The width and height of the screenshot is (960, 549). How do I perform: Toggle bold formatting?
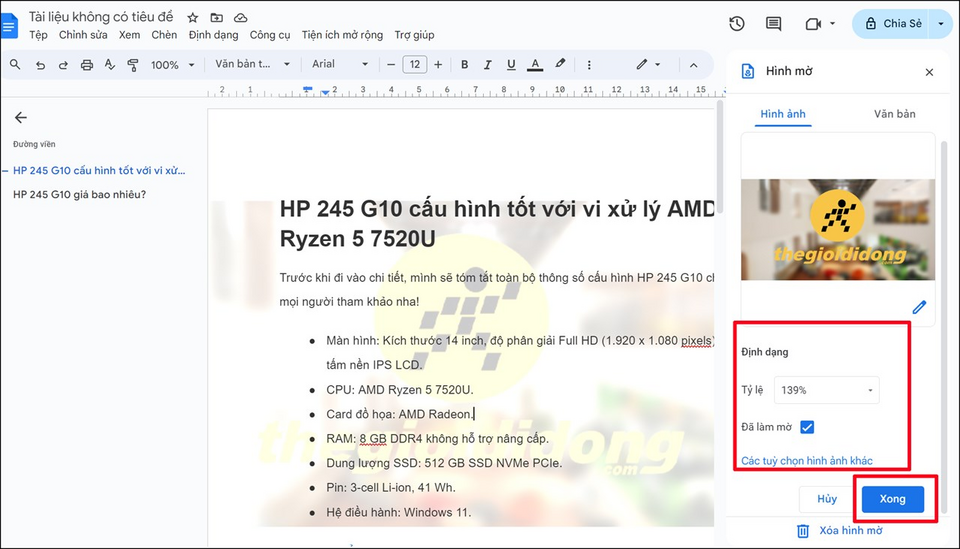tap(464, 65)
